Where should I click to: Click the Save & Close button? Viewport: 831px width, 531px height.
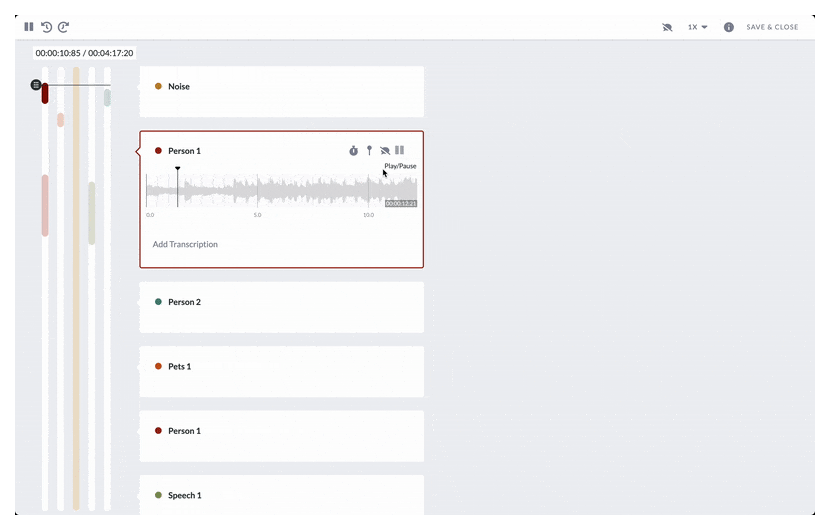772,27
